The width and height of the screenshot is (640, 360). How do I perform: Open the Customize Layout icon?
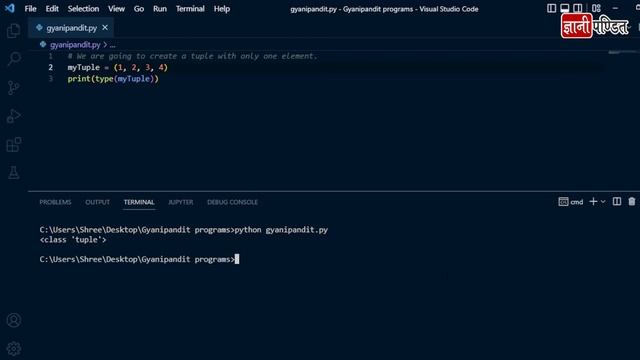pos(596,8)
